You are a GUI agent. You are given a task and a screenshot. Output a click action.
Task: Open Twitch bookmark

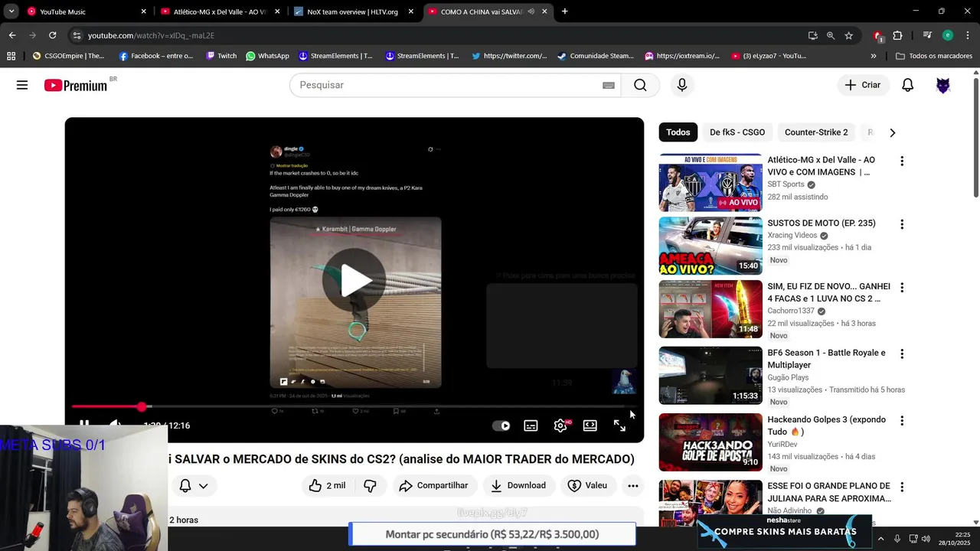tap(221, 56)
